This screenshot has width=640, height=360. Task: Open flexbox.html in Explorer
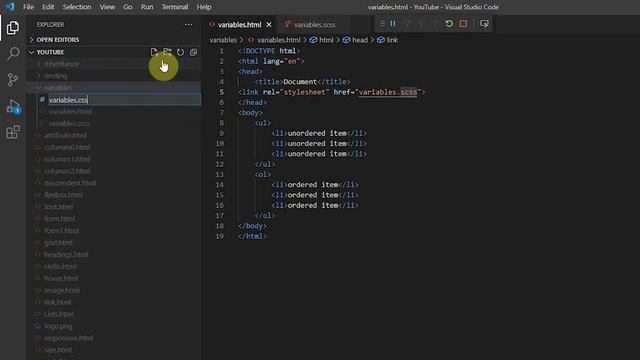pyautogui.click(x=63, y=195)
